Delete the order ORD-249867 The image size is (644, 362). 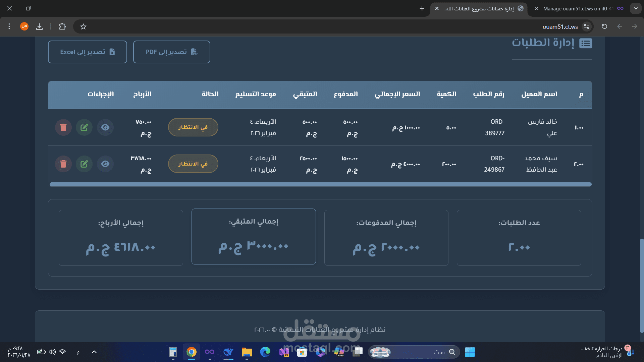coord(63,164)
